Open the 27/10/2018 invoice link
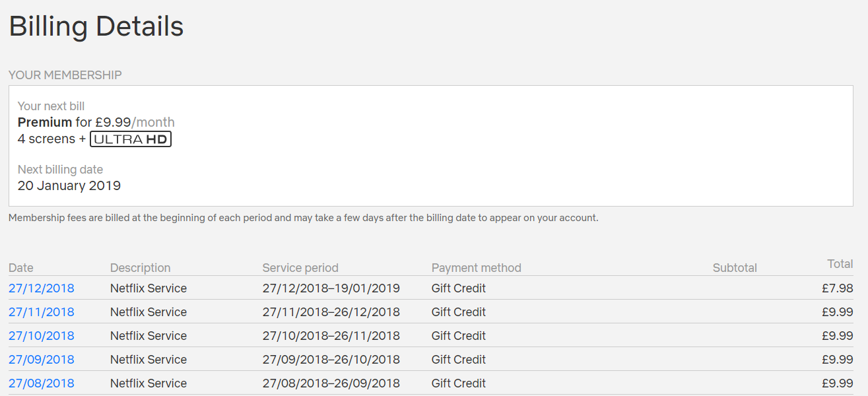 [42, 336]
